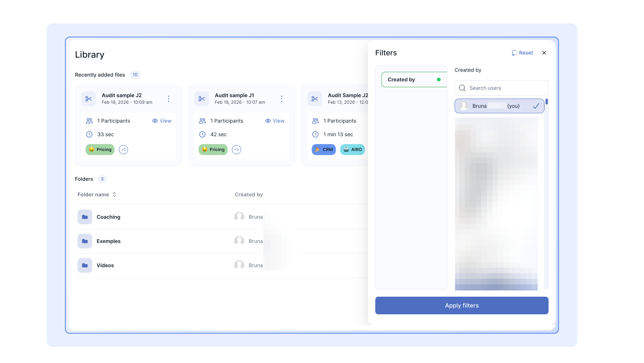Click the Coaching folder icon

click(85, 217)
